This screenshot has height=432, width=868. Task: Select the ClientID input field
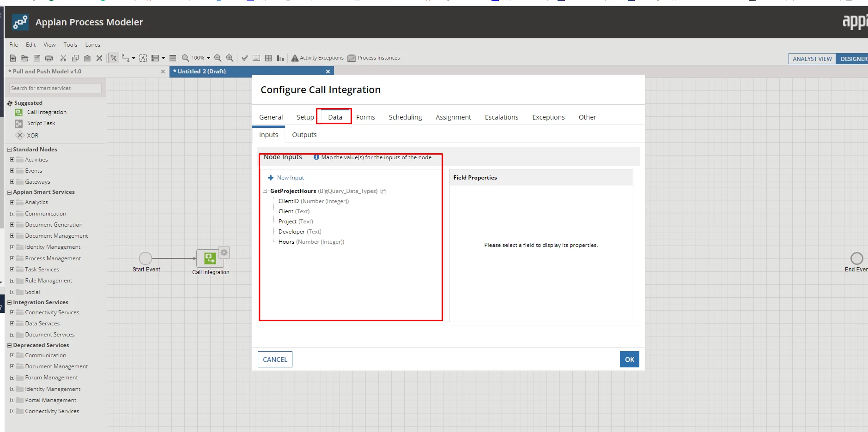[x=314, y=201]
